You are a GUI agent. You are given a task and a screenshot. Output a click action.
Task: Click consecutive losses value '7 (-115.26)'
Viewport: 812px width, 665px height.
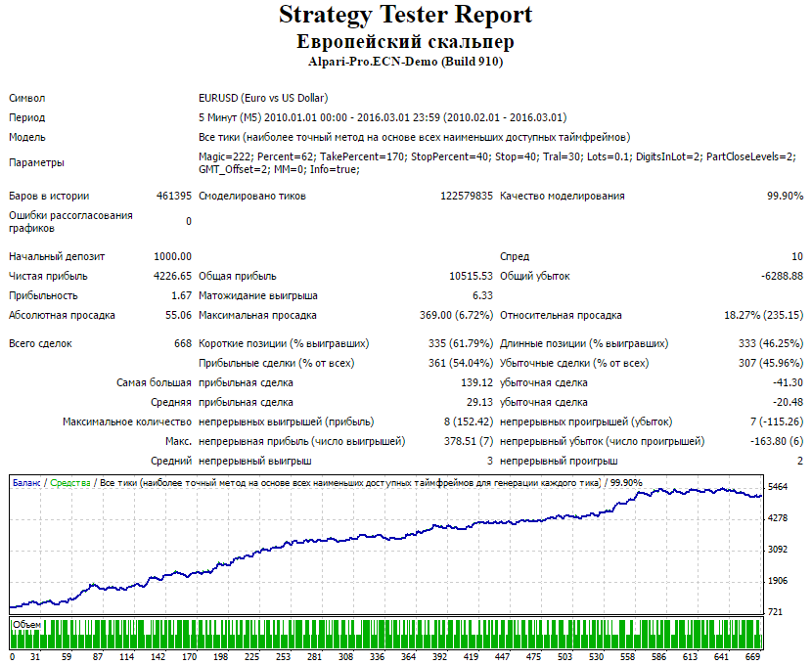click(x=777, y=421)
